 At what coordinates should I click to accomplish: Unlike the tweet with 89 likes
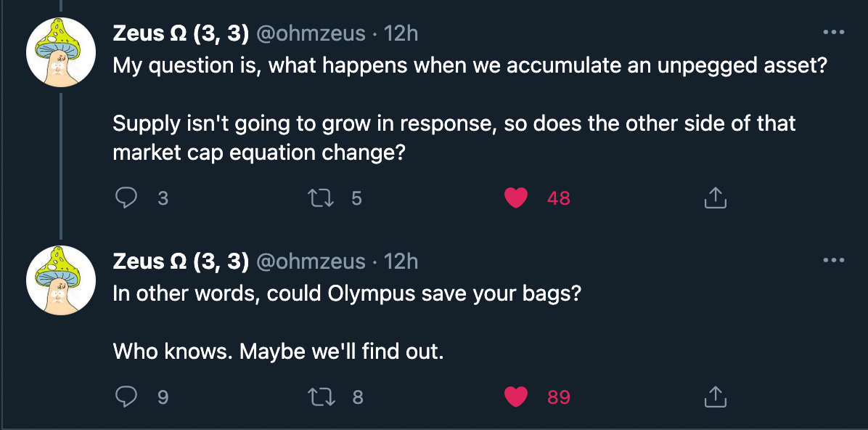(515, 397)
